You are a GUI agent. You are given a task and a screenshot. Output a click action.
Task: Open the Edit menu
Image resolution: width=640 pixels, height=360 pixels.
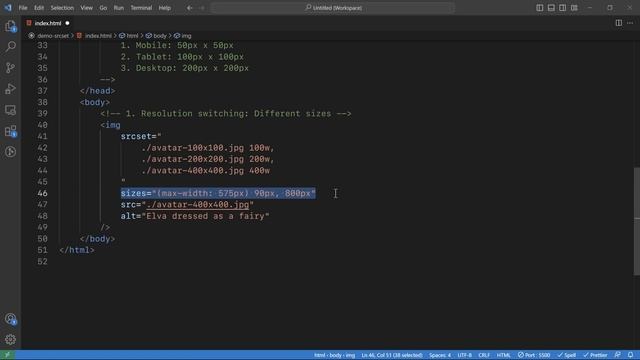39,8
